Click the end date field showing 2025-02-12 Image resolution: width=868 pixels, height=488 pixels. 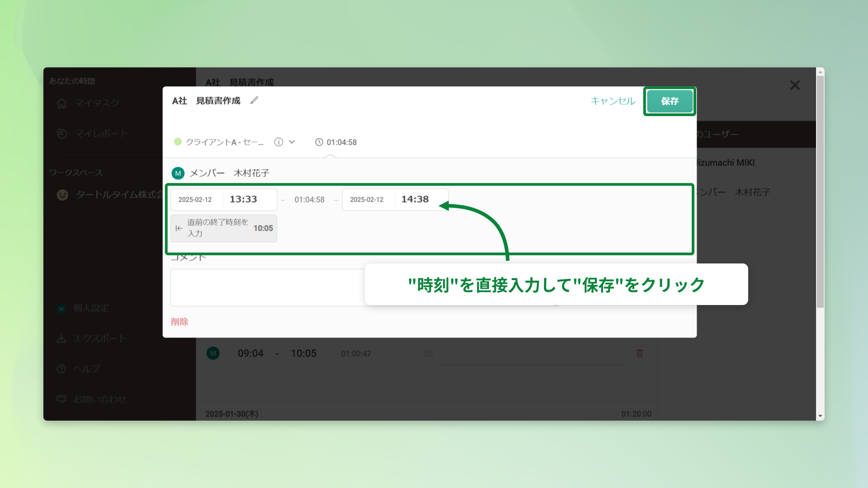coord(368,199)
